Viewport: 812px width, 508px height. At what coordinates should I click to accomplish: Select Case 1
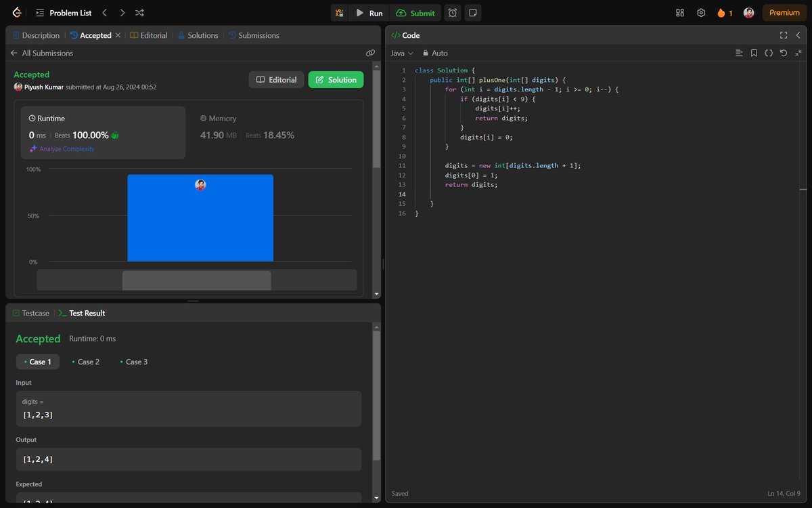click(x=38, y=362)
